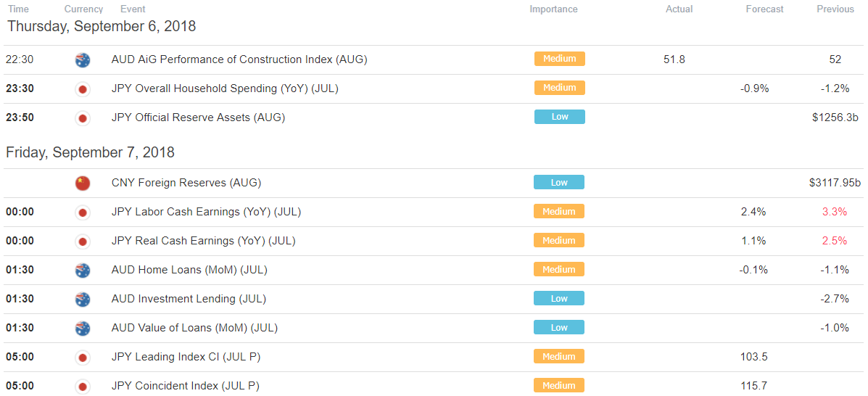The width and height of the screenshot is (868, 396).
Task: Open JPY Real Cash Earnings (YoY) event
Action: [x=203, y=241]
